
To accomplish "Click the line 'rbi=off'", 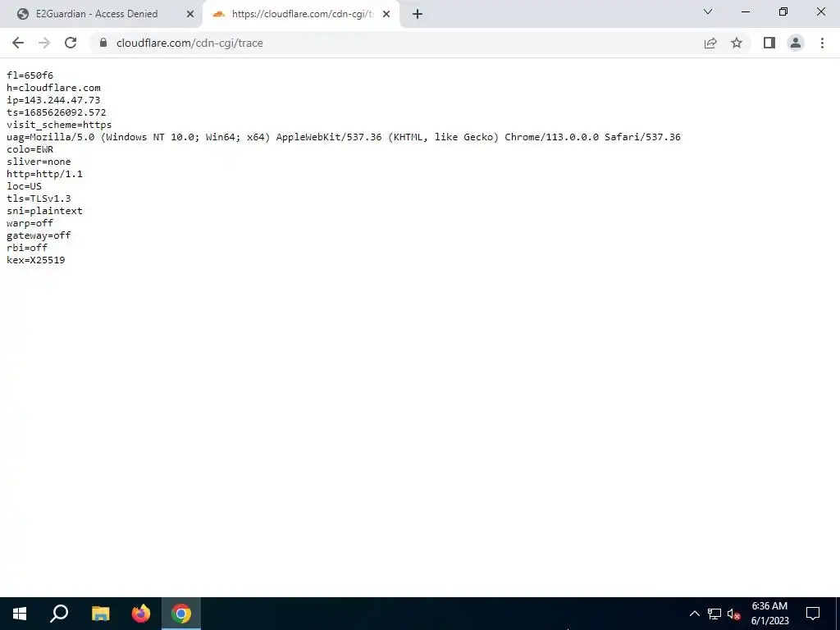I will (27, 248).
